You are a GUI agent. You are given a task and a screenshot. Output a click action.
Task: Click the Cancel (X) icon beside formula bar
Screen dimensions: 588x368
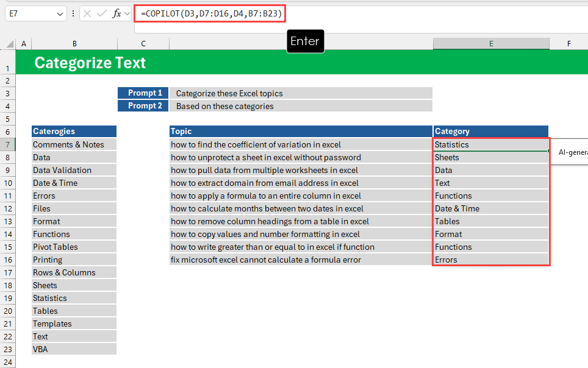coord(86,13)
